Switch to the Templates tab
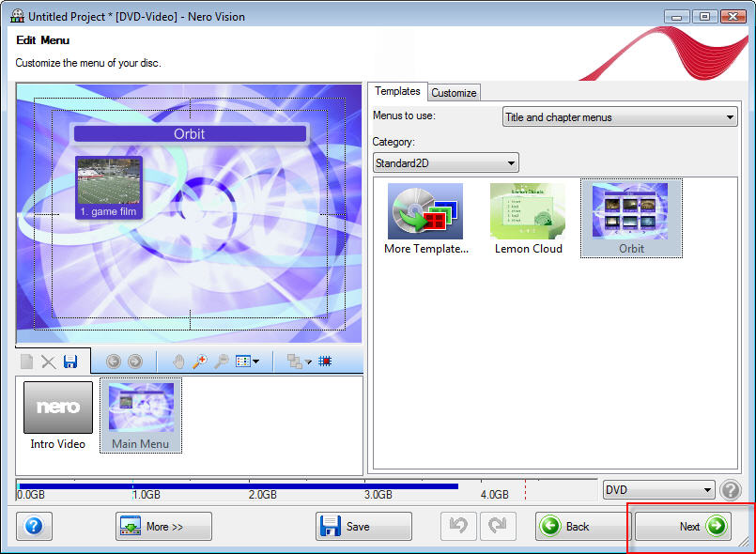 tap(397, 91)
